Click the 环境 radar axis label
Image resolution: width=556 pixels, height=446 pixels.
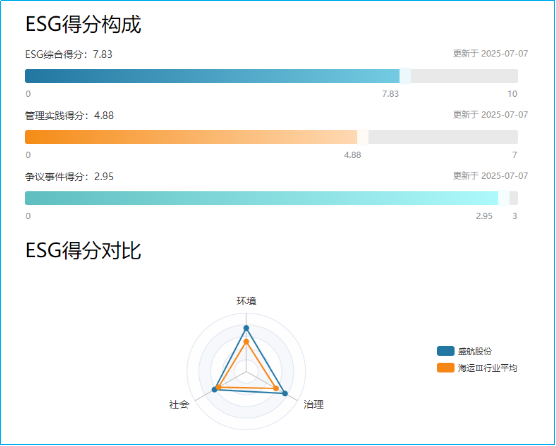tap(246, 301)
